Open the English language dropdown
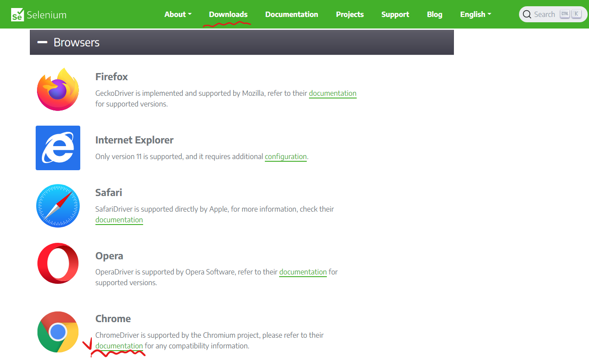This screenshot has height=364, width=589. click(x=475, y=14)
